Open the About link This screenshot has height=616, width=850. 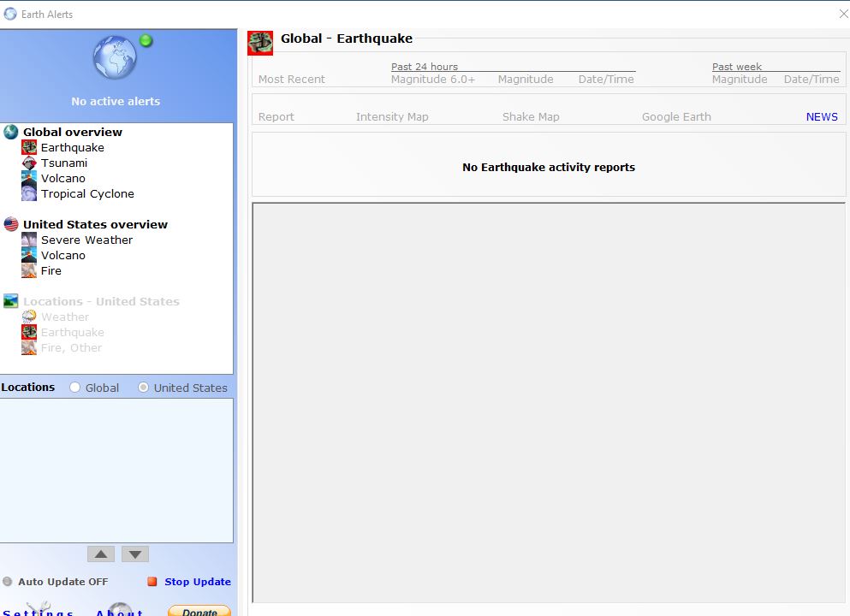point(120,613)
